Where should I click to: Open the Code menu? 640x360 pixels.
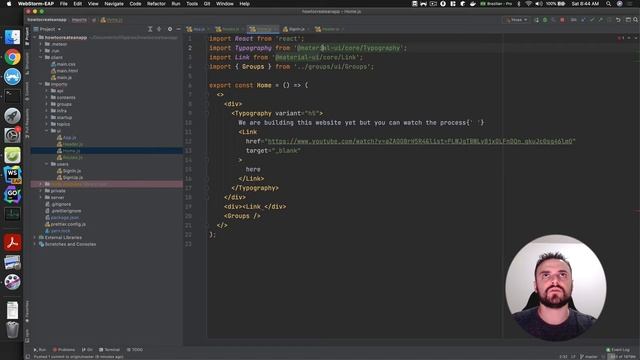pyautogui.click(x=135, y=4)
